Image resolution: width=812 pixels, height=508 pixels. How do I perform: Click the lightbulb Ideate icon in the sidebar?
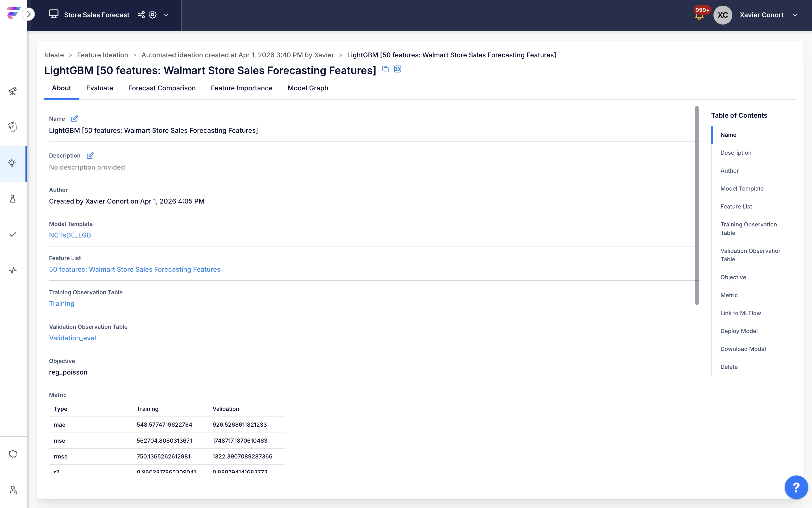click(x=12, y=163)
